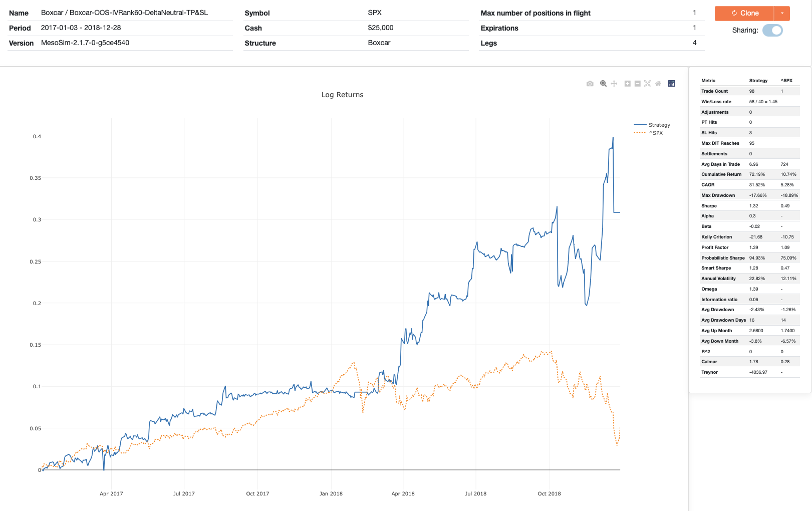Click the Strategy column header in metrics table

click(x=758, y=81)
